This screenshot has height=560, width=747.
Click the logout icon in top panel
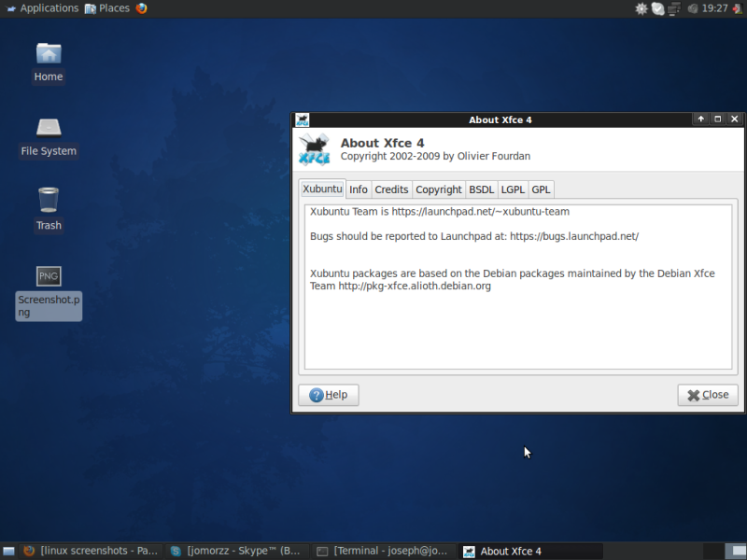[737, 8]
